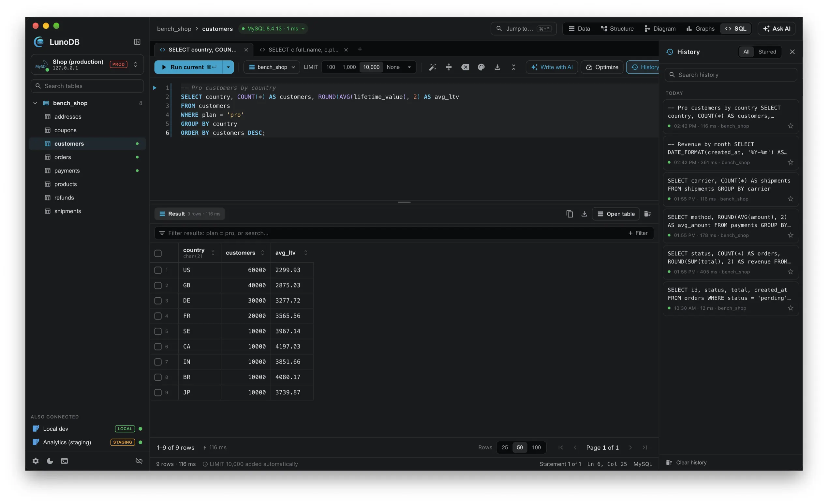
Task: Open the MySQL 8.4.13 status dropdown
Action: click(x=273, y=29)
